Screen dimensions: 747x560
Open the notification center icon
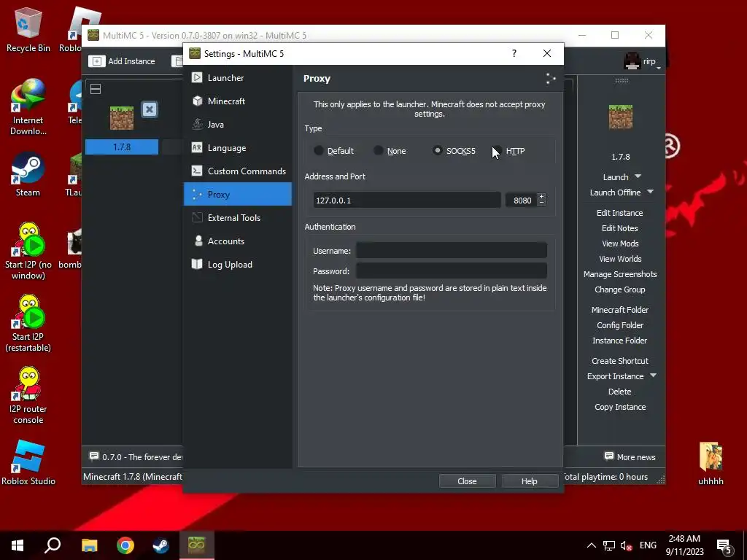point(724,546)
